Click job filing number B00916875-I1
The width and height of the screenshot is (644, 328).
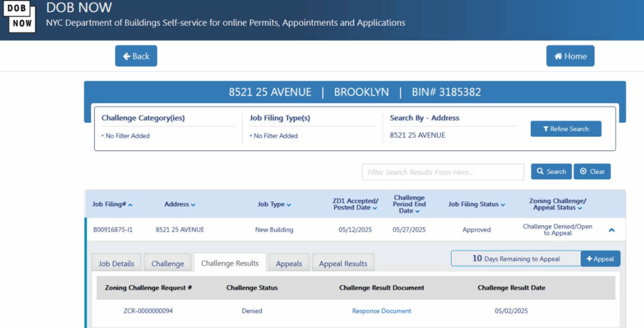(113, 230)
